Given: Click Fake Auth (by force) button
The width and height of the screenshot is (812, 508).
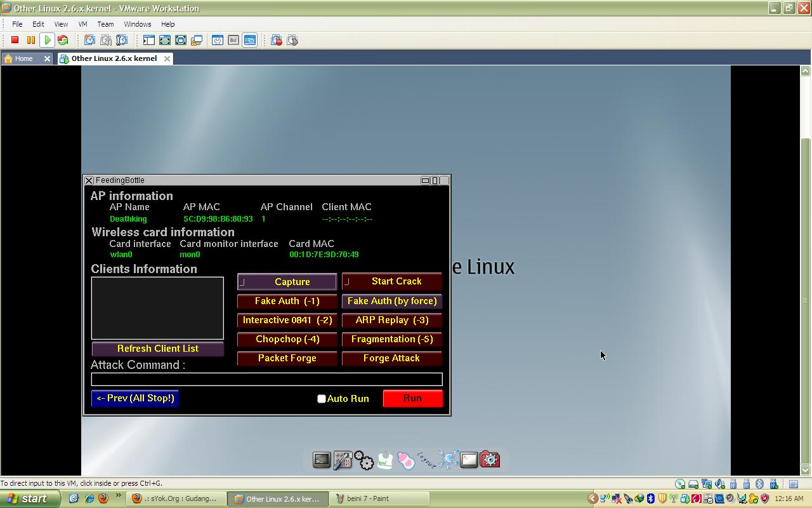Looking at the screenshot, I should click(x=391, y=301).
